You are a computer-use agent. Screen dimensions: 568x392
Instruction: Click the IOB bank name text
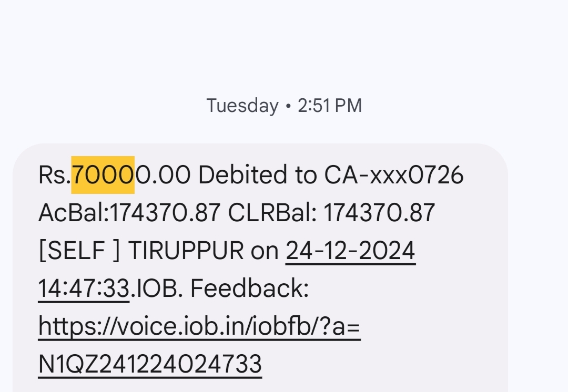point(157,288)
